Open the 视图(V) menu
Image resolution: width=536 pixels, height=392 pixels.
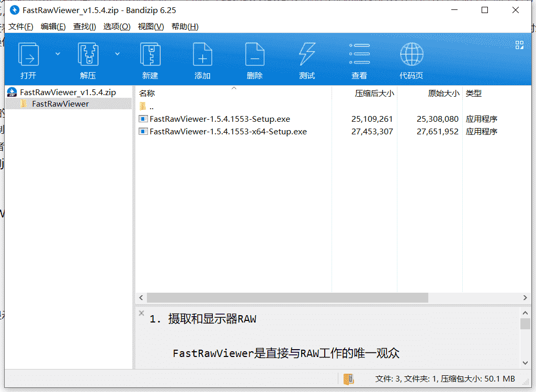151,27
